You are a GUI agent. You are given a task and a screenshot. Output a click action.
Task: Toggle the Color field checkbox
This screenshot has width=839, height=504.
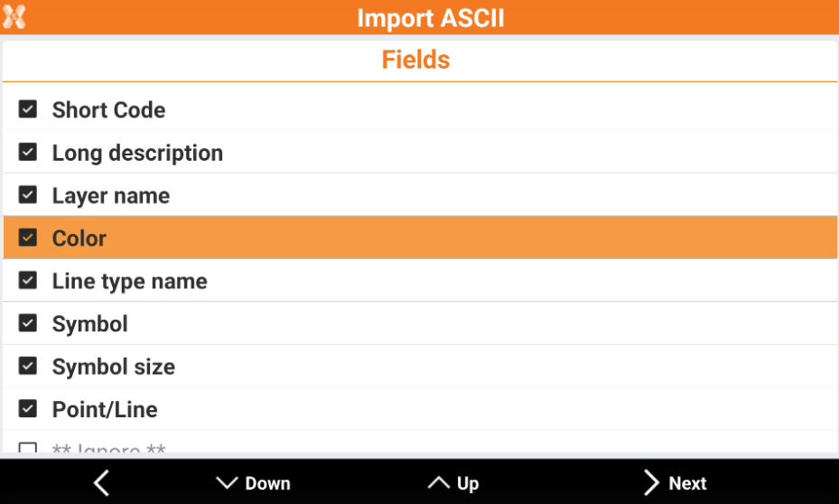[x=28, y=238]
